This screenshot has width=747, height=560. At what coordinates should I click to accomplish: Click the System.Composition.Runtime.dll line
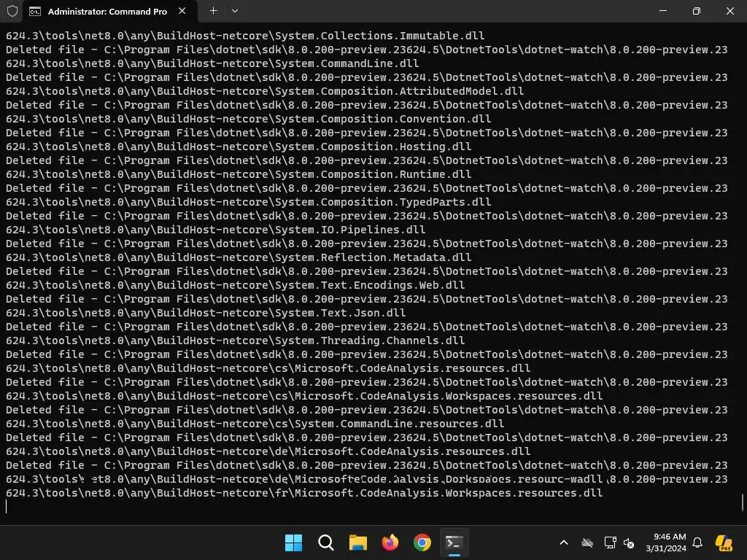[239, 174]
